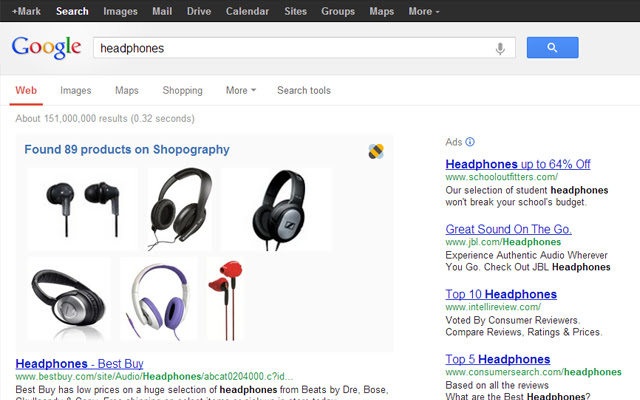Viewport: 640px width, 400px height.
Task: Switch to the Maps results tab
Action: pos(127,90)
